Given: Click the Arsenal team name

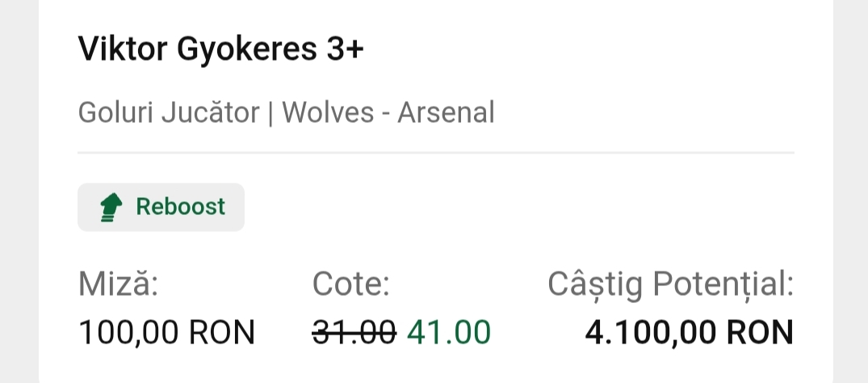Looking at the screenshot, I should coord(446,113).
